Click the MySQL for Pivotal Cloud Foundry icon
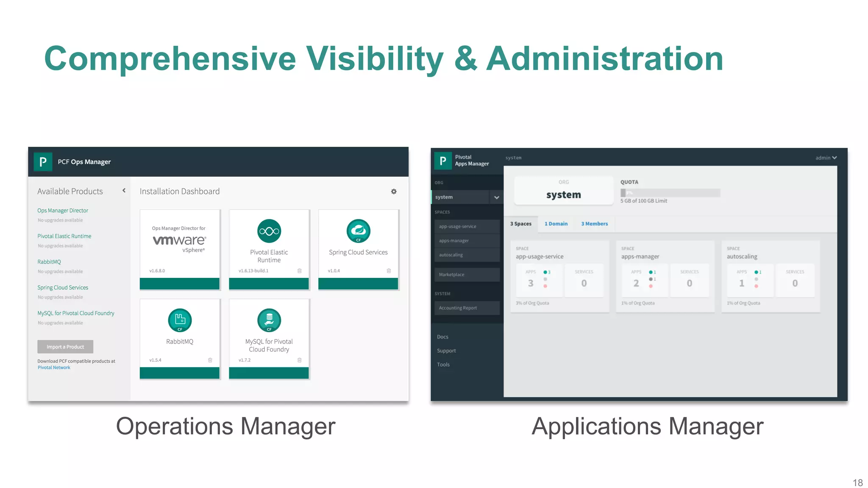 click(269, 320)
